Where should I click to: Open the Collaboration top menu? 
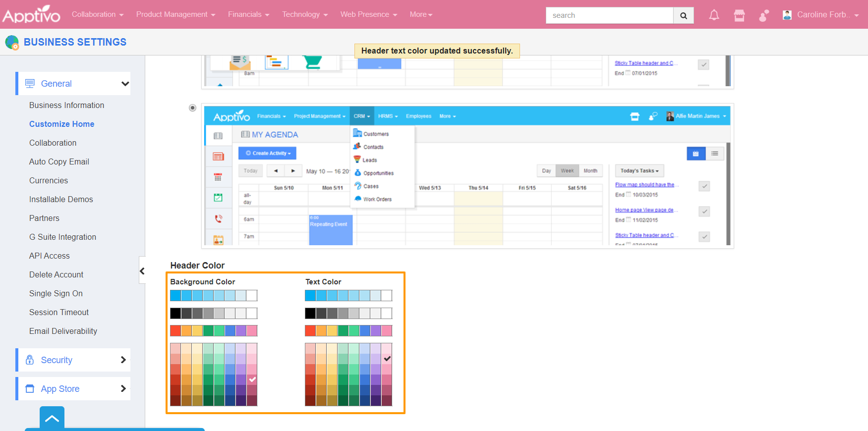tap(98, 14)
